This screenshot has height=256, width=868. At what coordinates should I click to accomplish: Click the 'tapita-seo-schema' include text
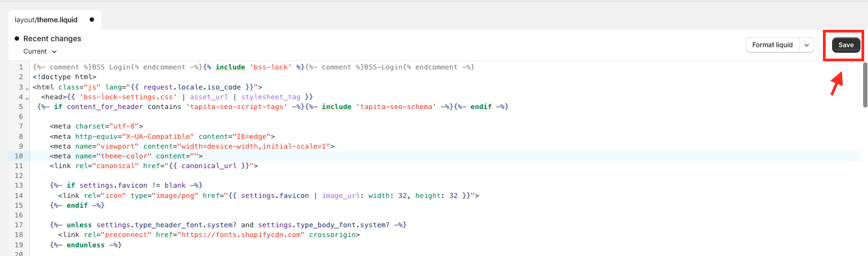[x=396, y=107]
